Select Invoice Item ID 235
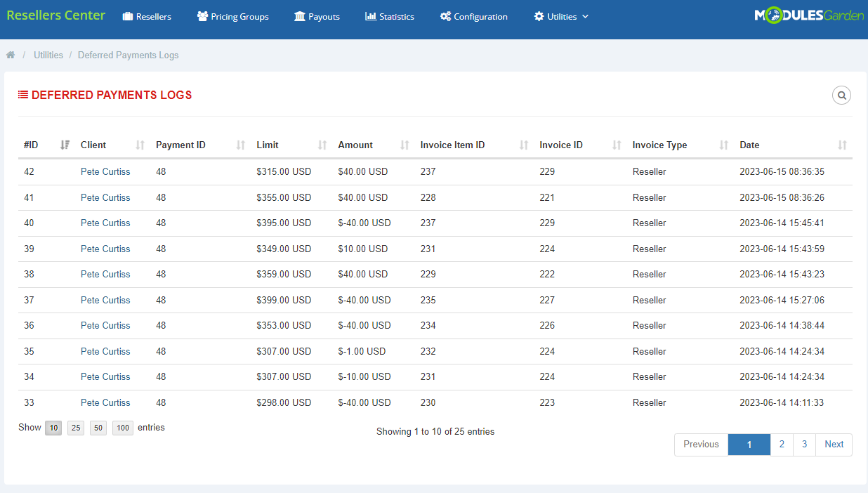The image size is (868, 493). [428, 300]
